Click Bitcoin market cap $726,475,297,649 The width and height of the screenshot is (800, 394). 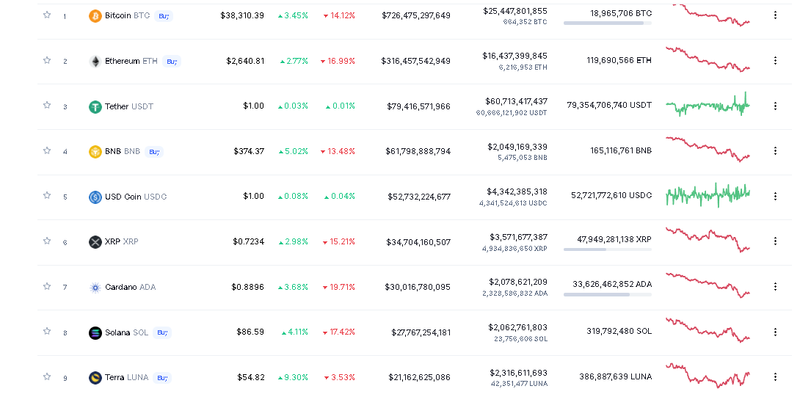416,16
